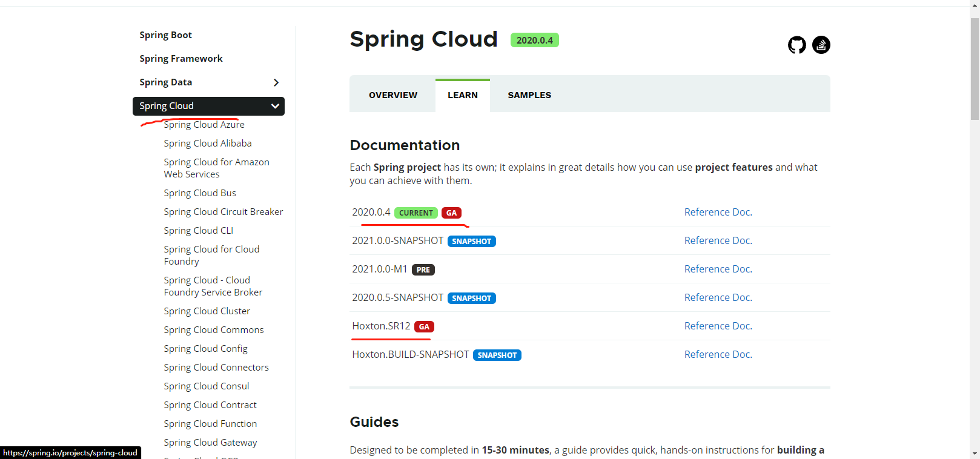The height and width of the screenshot is (459, 980).
Task: Open Spring Boot in sidebar
Action: (165, 35)
